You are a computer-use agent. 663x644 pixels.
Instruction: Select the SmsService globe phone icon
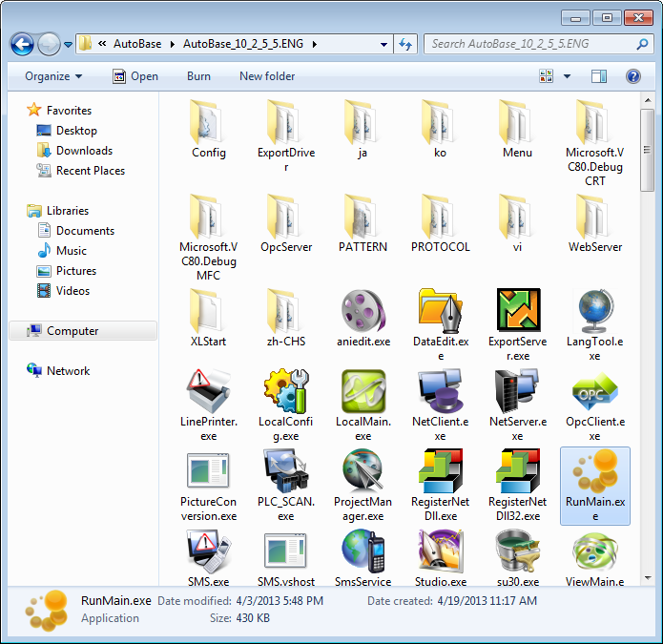[363, 551]
